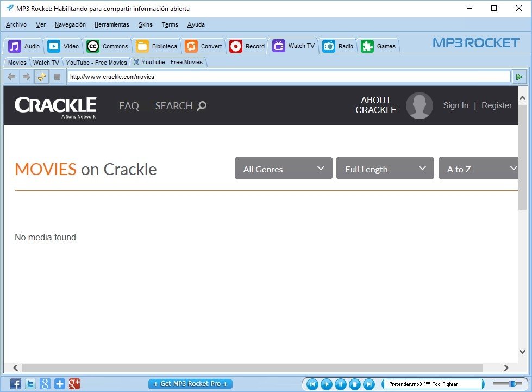Click the No media found text
This screenshot has width=532, height=392.
click(x=47, y=237)
